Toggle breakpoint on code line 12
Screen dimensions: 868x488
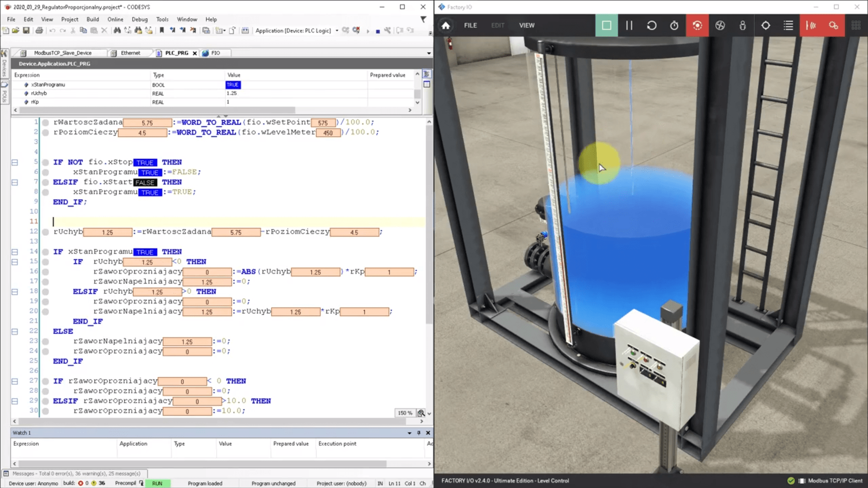[46, 232]
